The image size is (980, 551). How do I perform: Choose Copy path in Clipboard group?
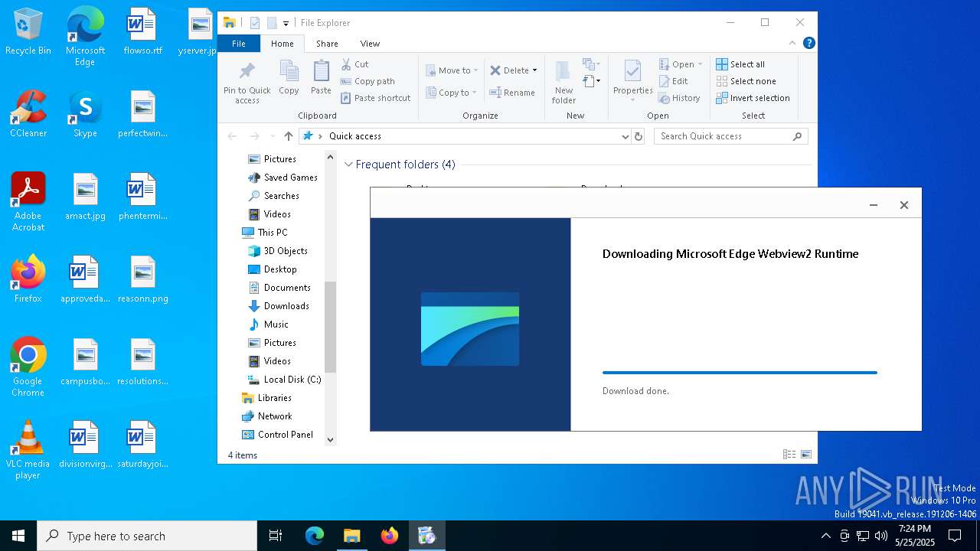point(367,81)
